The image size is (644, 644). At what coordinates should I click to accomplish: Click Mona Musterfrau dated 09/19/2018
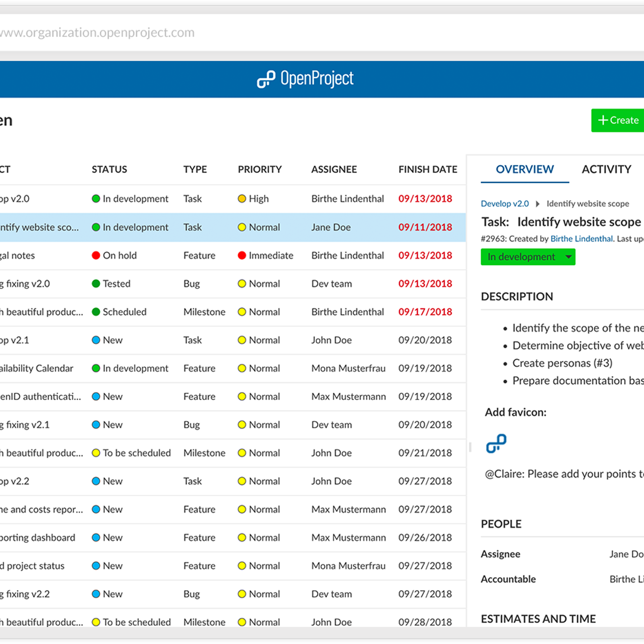(348, 368)
